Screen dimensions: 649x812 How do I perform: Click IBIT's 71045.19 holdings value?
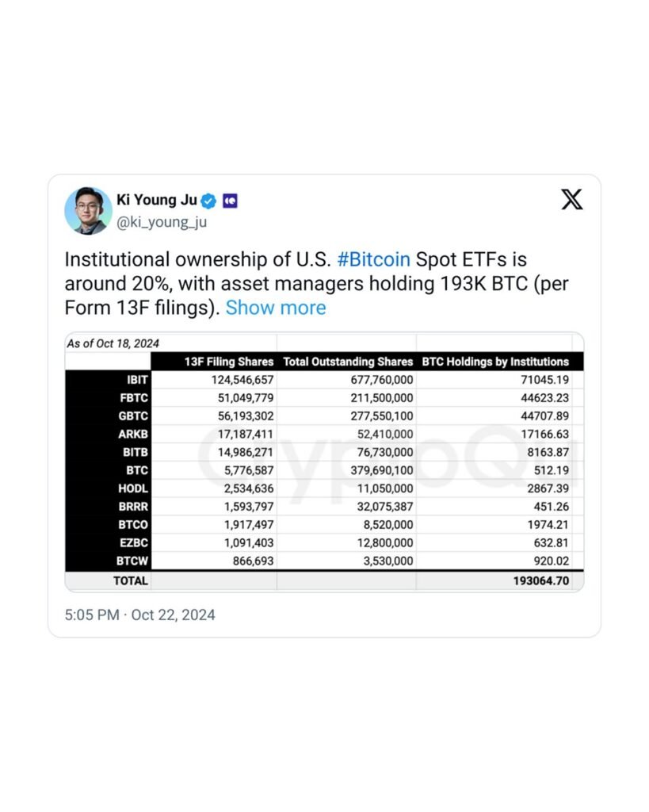click(544, 380)
